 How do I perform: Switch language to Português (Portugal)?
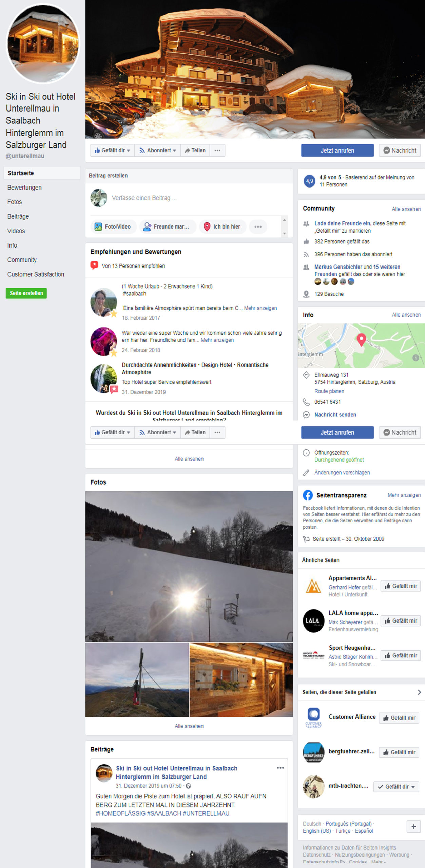pyautogui.click(x=348, y=824)
